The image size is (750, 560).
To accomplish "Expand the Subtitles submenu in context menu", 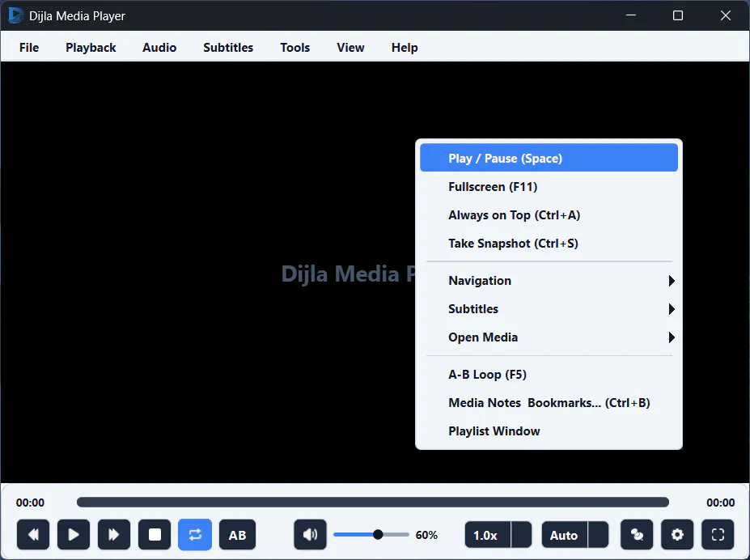I will [x=549, y=309].
